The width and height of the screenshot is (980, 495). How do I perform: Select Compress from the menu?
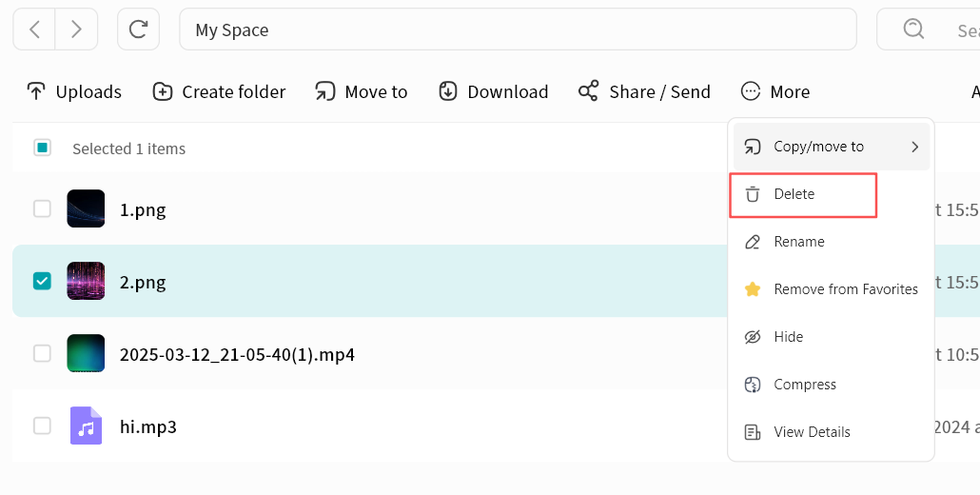[x=804, y=385]
